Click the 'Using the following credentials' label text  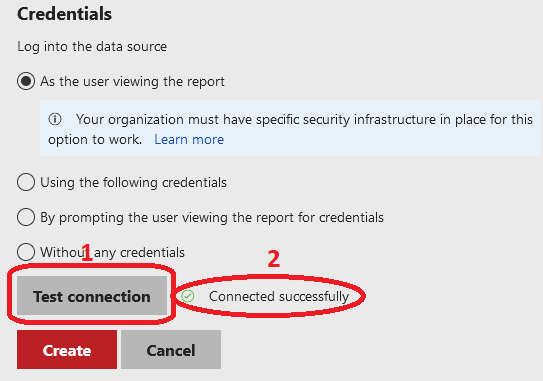coord(133,183)
